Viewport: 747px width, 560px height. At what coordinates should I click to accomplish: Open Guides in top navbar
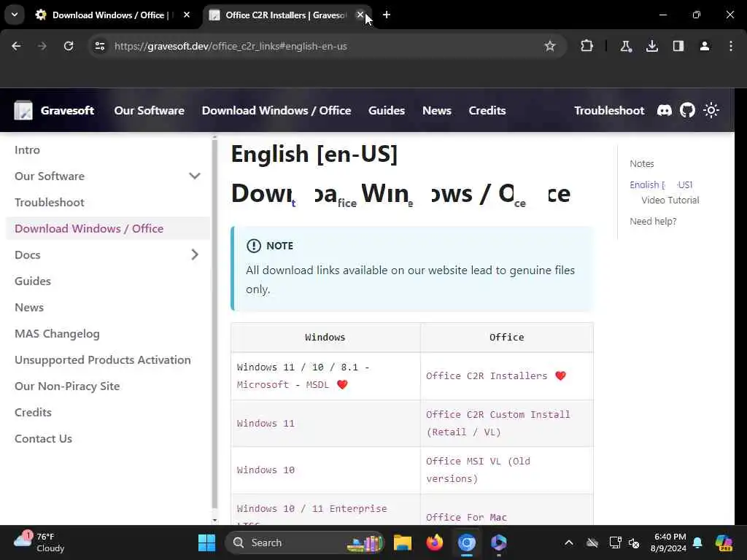coord(387,111)
